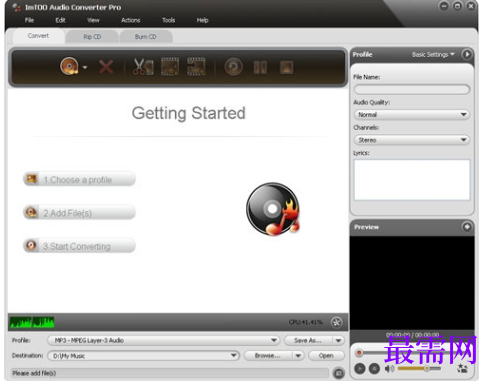This screenshot has width=496, height=381.
Task: Open the Channels Stereo dropdown
Action: pos(412,140)
